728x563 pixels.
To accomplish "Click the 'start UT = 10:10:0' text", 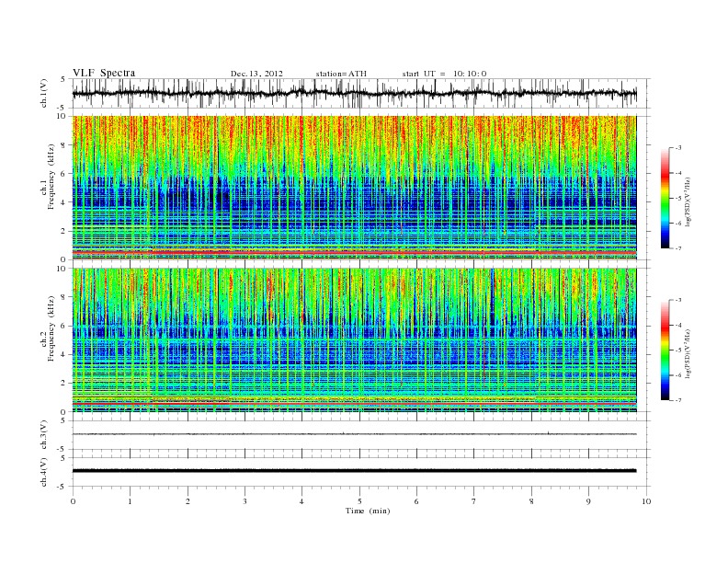I will [444, 74].
